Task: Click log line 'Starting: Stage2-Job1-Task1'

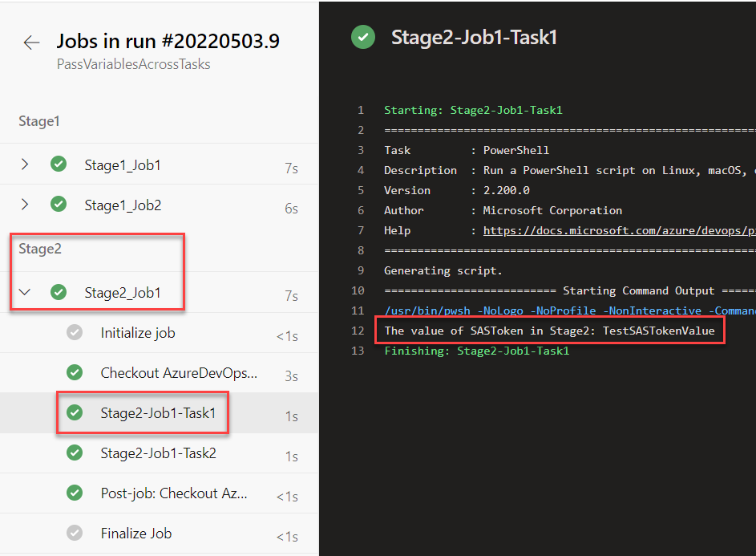Action: [473, 110]
